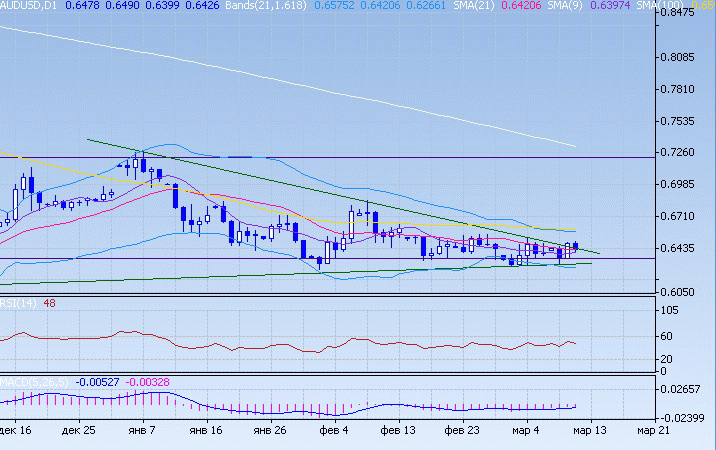Image resolution: width=716 pixels, height=450 pixels.
Task: Select the black horizontal line at 0.7260
Action: point(400,157)
